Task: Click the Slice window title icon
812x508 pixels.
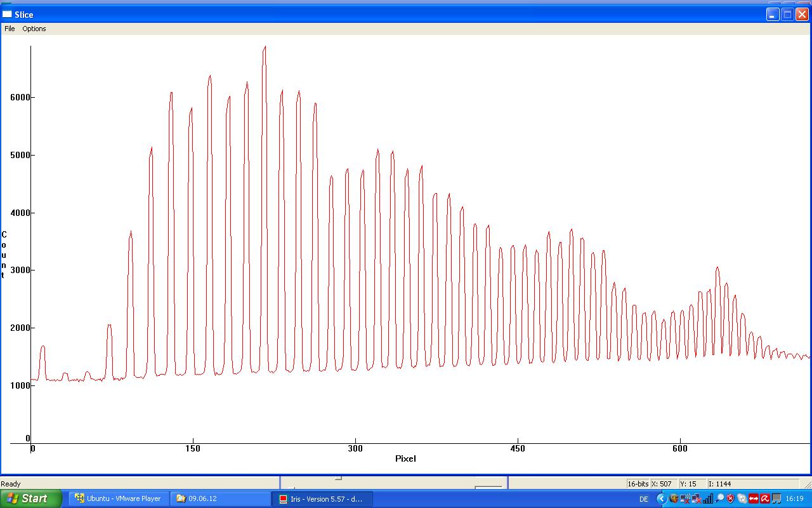Action: [x=8, y=14]
